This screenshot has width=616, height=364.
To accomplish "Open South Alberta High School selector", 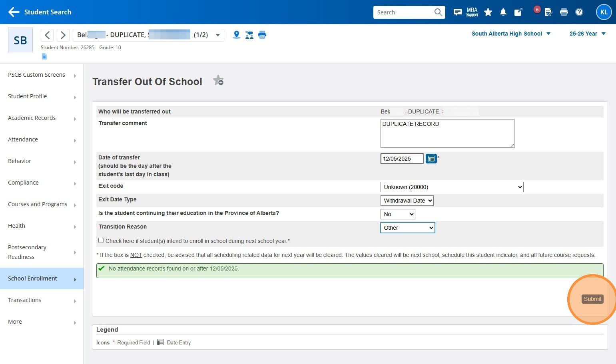I will [511, 34].
